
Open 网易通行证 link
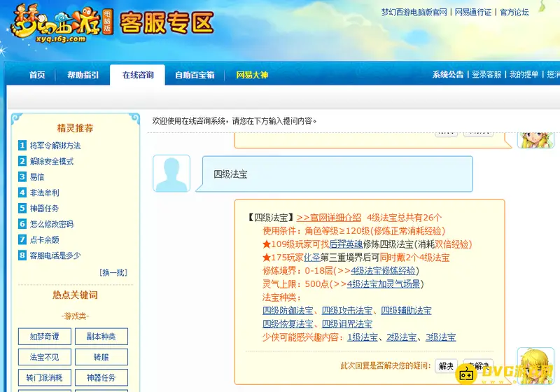[473, 12]
